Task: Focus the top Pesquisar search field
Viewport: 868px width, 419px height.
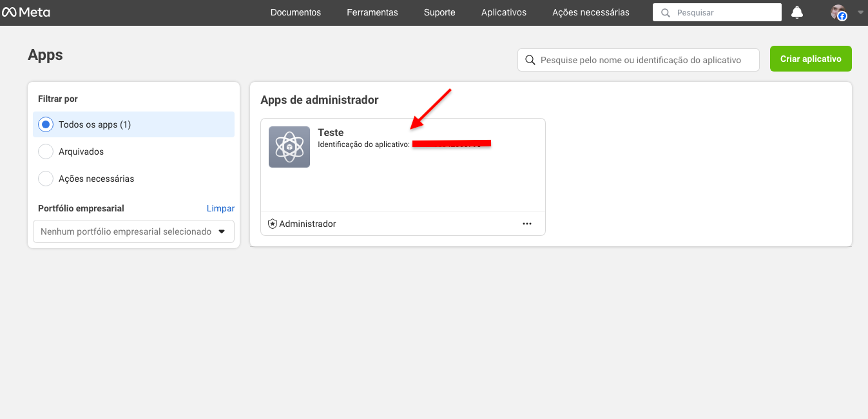Action: (717, 12)
